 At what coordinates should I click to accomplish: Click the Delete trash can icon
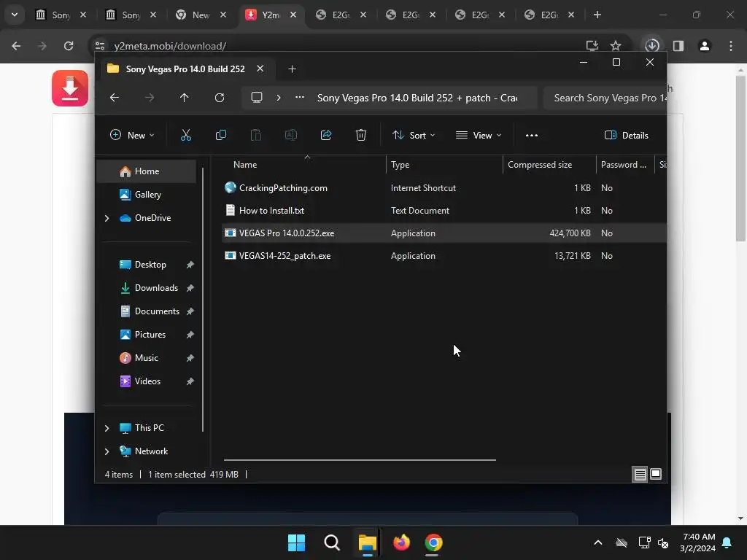[x=361, y=135]
